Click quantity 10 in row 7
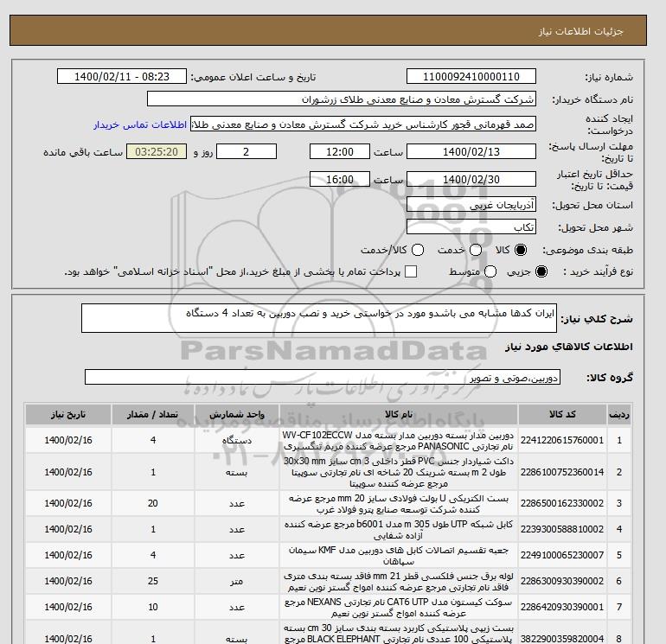The height and width of the screenshot is (644, 666). (153, 607)
